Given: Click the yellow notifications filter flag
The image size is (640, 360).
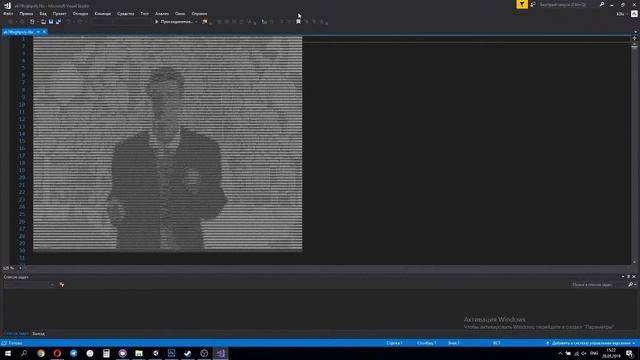Looking at the screenshot, I should pos(522,4).
